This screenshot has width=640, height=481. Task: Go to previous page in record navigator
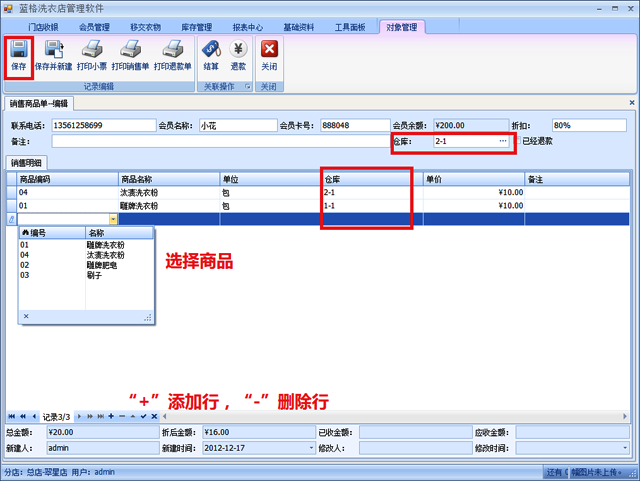(23, 416)
